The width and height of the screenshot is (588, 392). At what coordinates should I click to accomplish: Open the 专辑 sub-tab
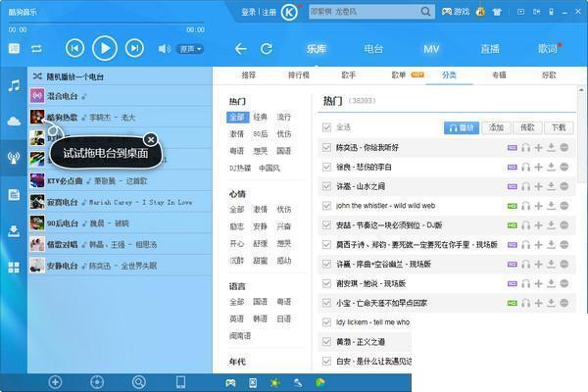[499, 75]
